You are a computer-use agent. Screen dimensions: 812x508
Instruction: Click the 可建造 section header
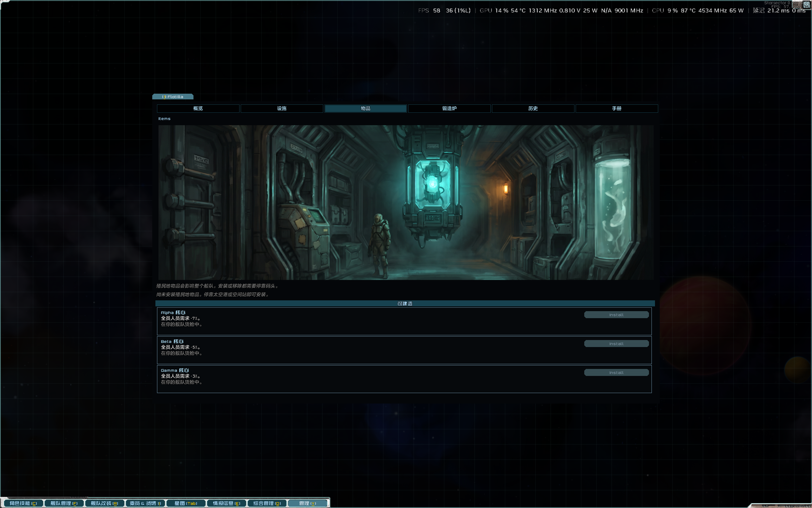point(405,304)
